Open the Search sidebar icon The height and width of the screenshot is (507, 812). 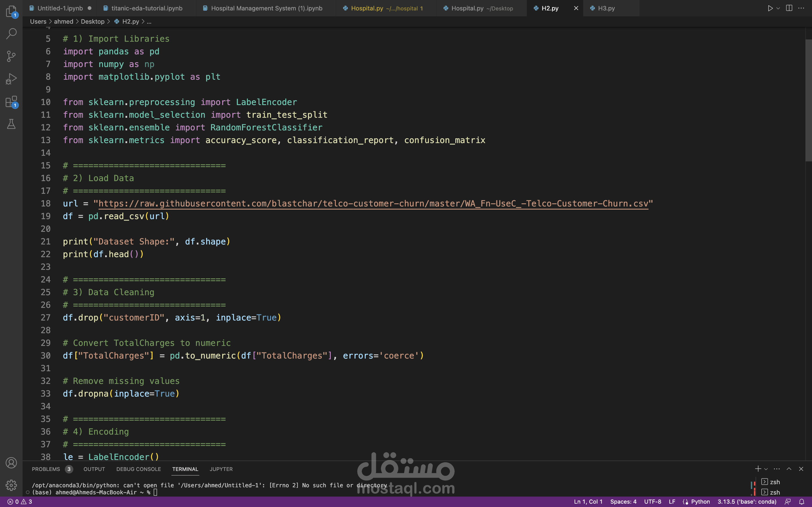[11, 34]
